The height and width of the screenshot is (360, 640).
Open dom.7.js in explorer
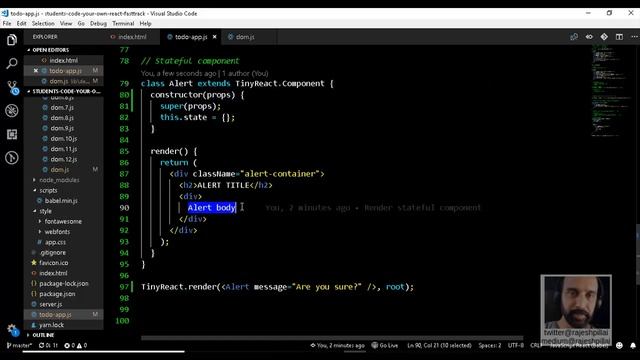(62, 108)
